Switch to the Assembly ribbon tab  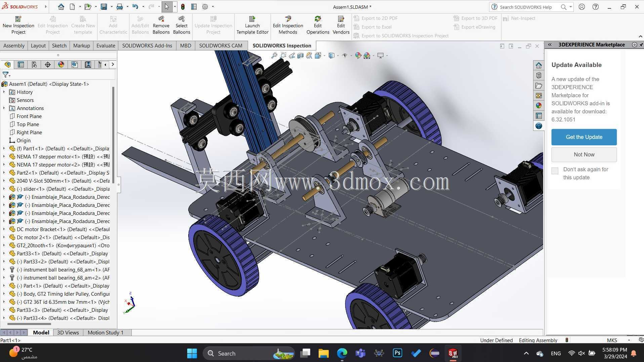pos(14,45)
